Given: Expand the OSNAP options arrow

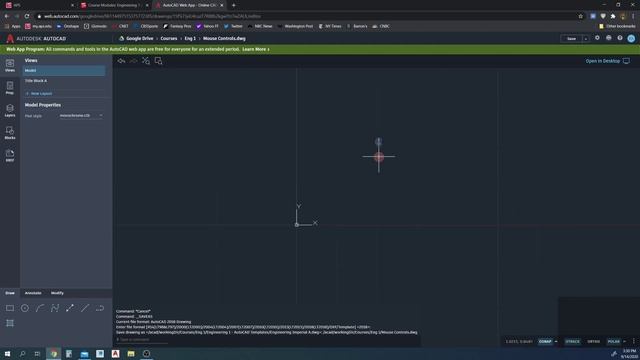Looking at the screenshot, I should 556,341.
